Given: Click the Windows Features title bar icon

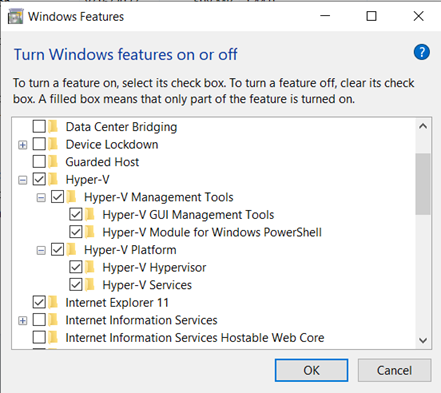Looking at the screenshot, I should pyautogui.click(x=15, y=16).
